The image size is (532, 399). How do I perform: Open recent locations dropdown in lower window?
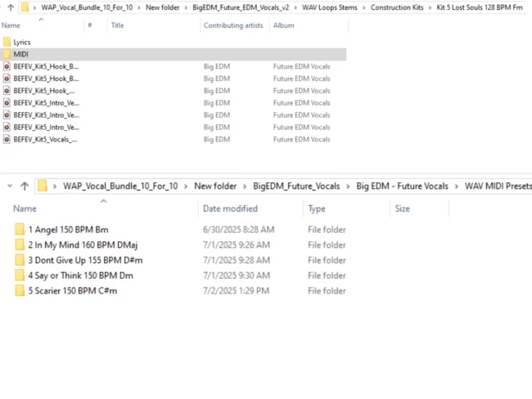[x=10, y=186]
